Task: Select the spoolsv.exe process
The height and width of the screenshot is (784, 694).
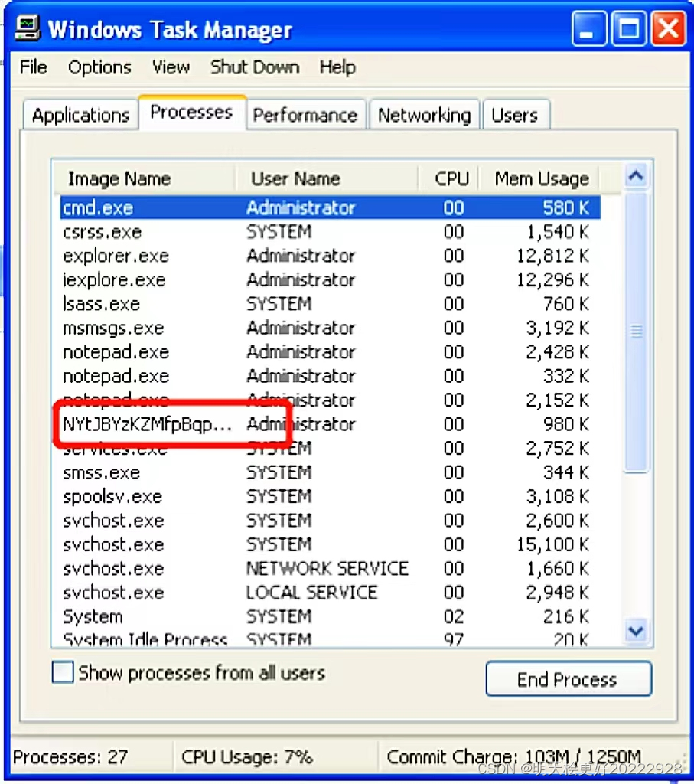Action: (x=331, y=496)
